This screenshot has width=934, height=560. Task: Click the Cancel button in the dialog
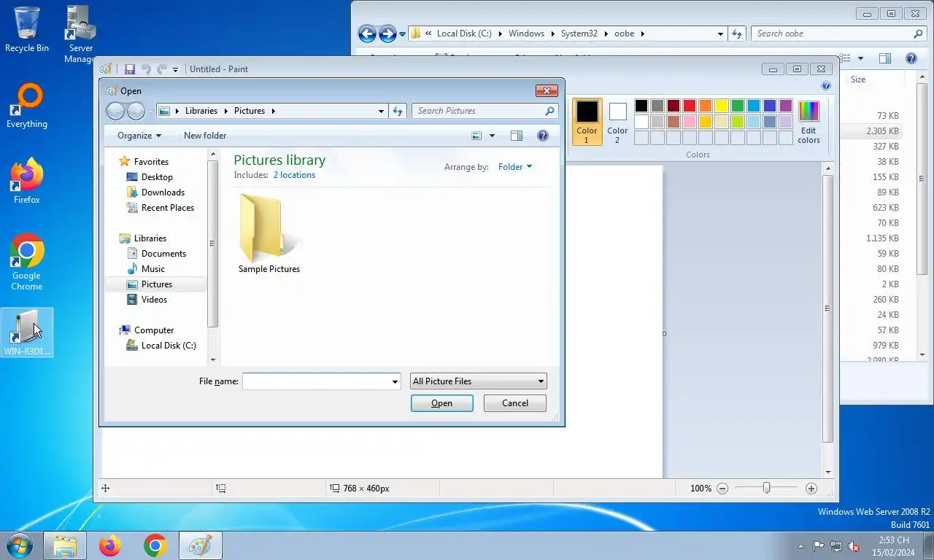click(x=515, y=403)
